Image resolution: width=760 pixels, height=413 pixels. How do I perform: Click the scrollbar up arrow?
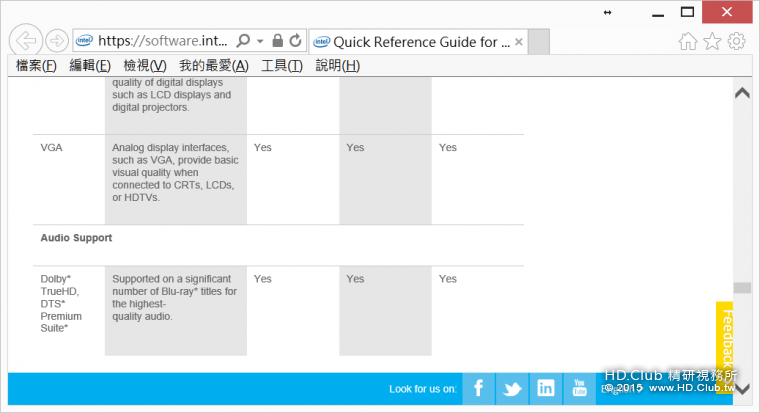[742, 94]
